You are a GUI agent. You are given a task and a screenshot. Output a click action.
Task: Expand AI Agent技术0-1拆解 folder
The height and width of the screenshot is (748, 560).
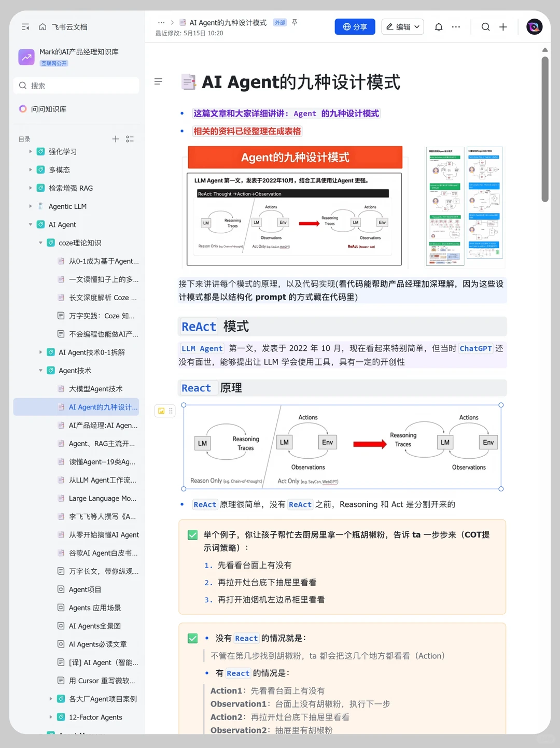click(x=40, y=352)
